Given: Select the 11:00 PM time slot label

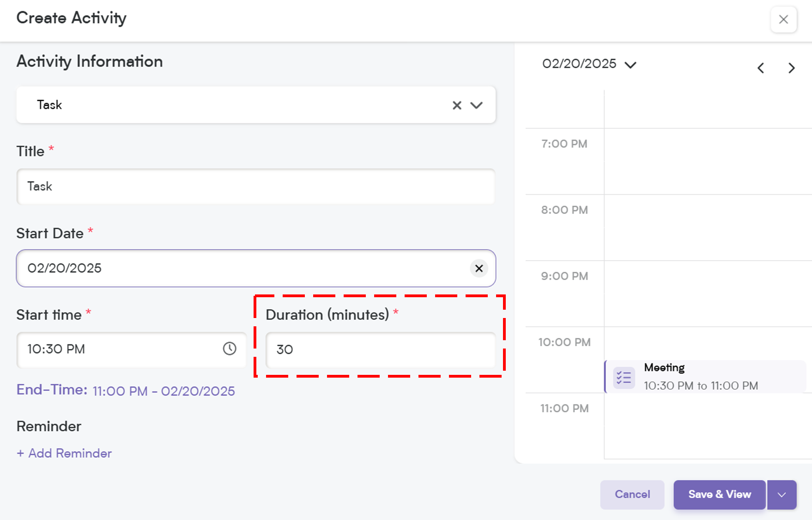Looking at the screenshot, I should pyautogui.click(x=564, y=408).
